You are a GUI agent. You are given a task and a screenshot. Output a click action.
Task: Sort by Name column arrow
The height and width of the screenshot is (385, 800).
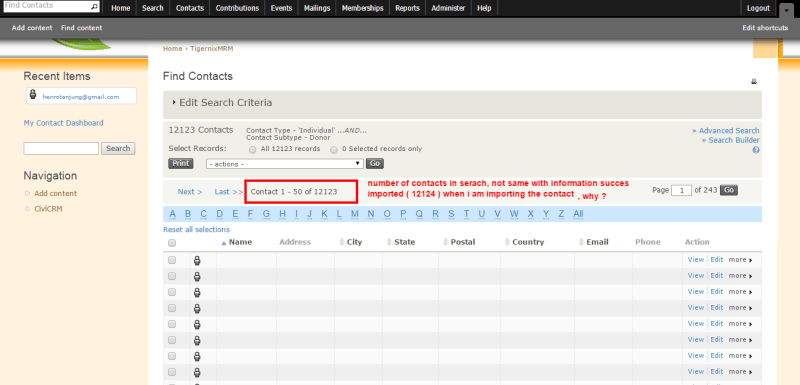click(x=223, y=243)
